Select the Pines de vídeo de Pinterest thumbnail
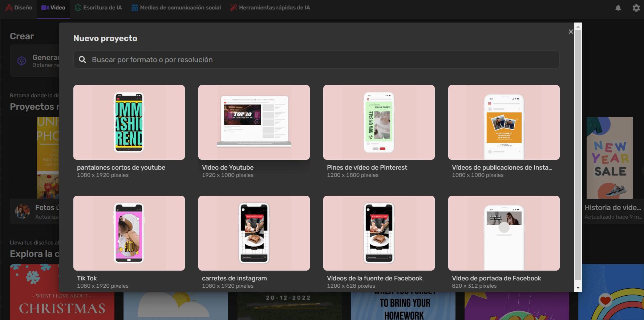644x320 pixels. 379,122
